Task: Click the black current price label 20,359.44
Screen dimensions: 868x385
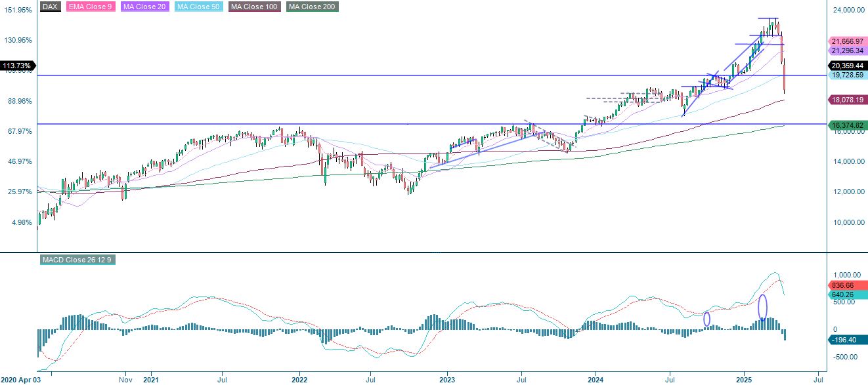Action: point(846,66)
